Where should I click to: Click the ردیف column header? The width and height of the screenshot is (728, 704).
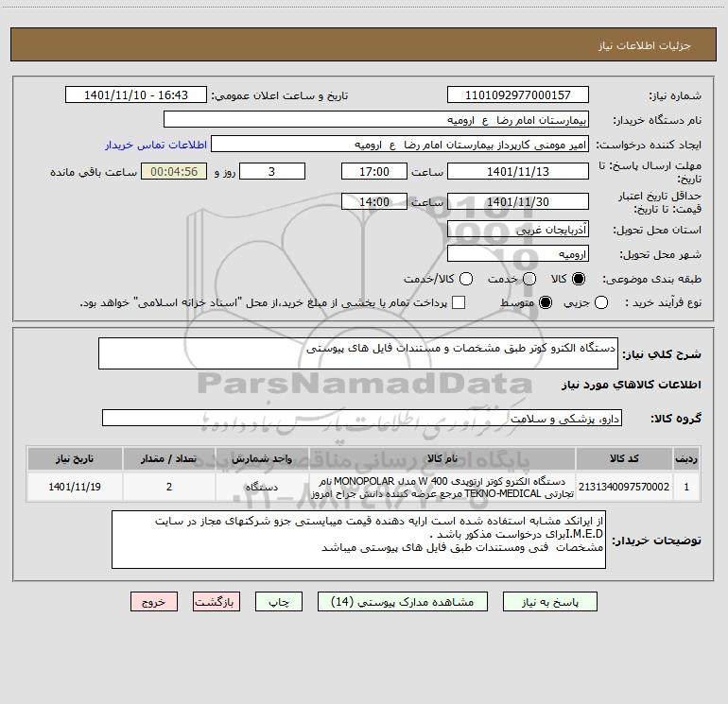(x=686, y=458)
